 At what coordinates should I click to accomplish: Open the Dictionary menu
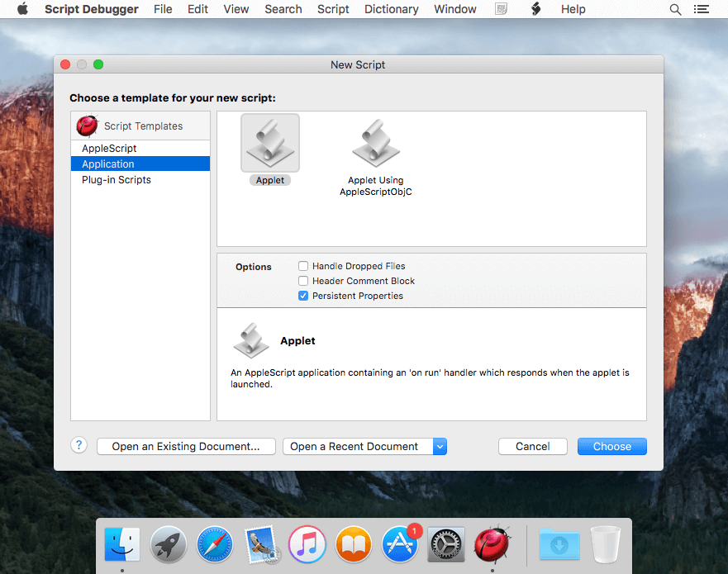(x=391, y=9)
